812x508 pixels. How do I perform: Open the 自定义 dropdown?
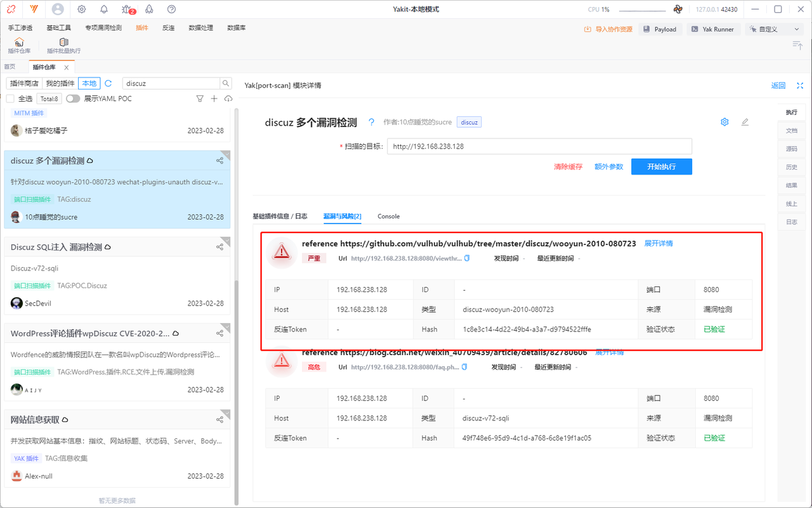click(773, 29)
